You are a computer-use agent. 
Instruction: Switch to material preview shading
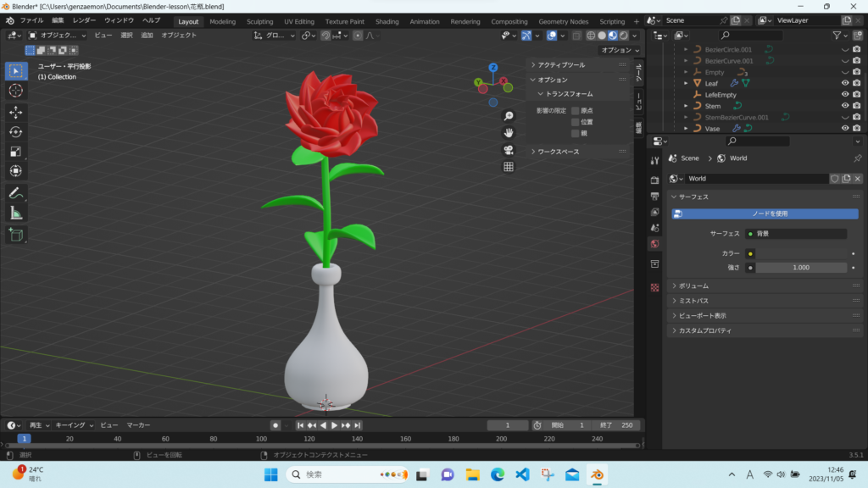click(613, 36)
